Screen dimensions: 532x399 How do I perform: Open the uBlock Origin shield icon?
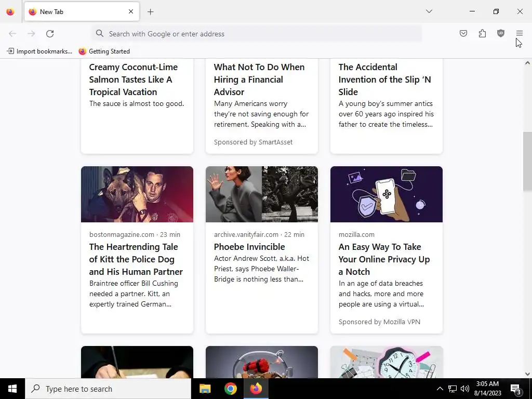[x=501, y=33]
